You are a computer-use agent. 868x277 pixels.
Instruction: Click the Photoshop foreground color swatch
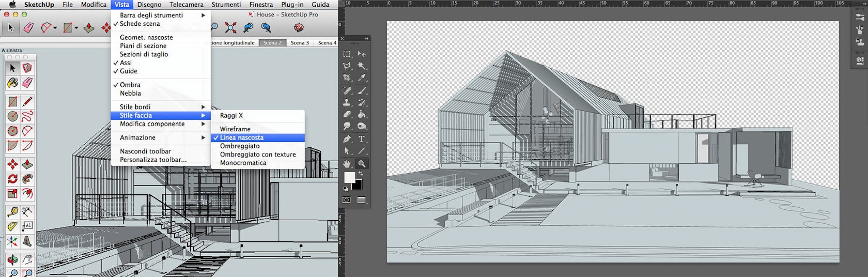point(349,177)
